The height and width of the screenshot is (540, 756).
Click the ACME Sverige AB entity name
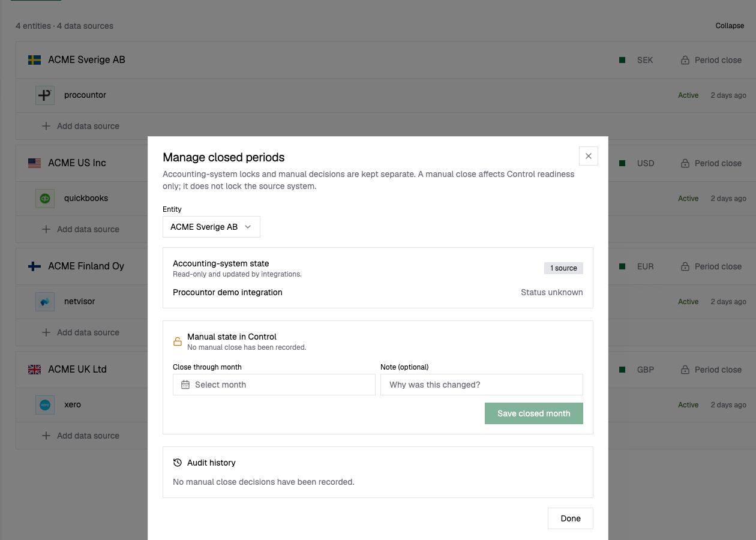click(x=86, y=60)
